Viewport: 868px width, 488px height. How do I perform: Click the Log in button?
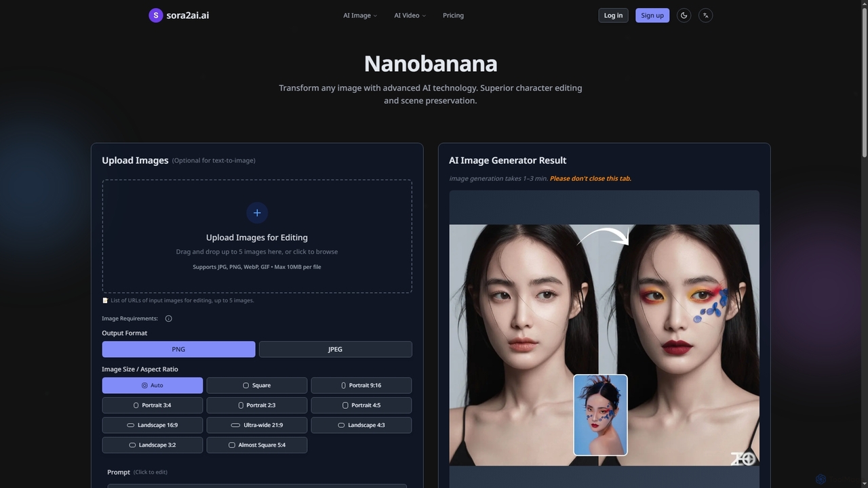tap(613, 15)
